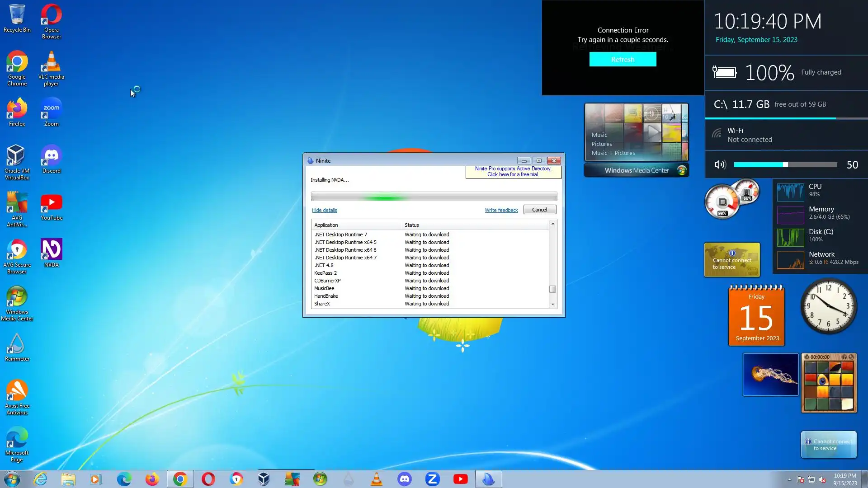
Task: Mute the volume speaker icon in widget
Action: pos(720,165)
